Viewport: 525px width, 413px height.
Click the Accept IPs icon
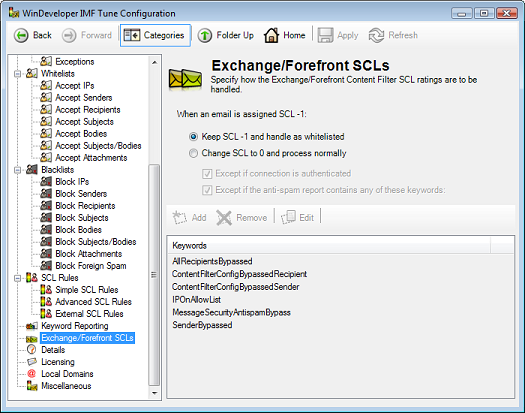coord(46,85)
